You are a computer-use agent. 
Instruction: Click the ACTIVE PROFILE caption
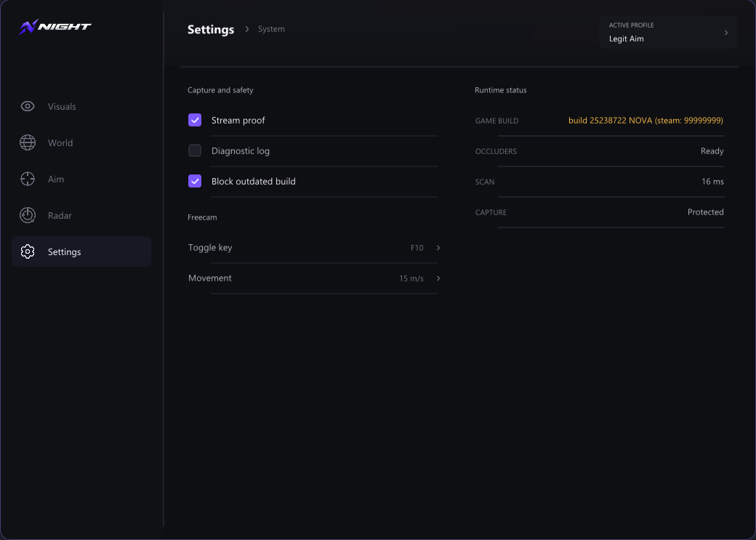tap(631, 25)
